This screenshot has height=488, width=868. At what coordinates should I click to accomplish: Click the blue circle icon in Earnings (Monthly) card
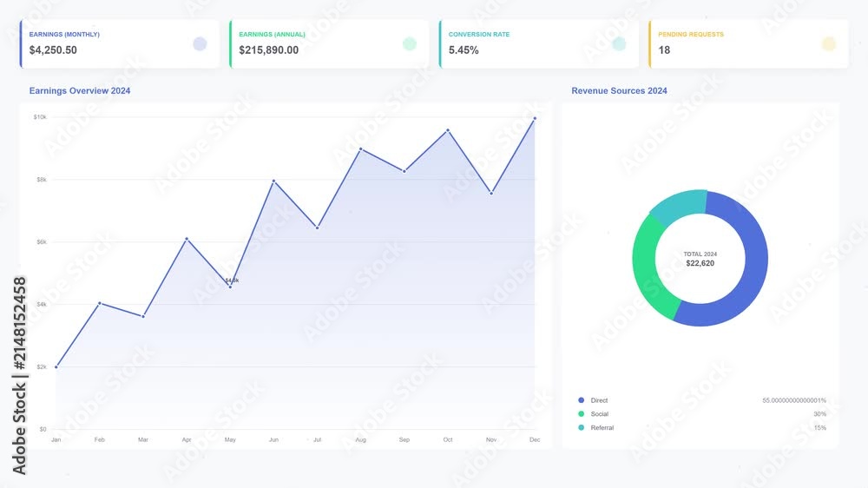click(200, 43)
